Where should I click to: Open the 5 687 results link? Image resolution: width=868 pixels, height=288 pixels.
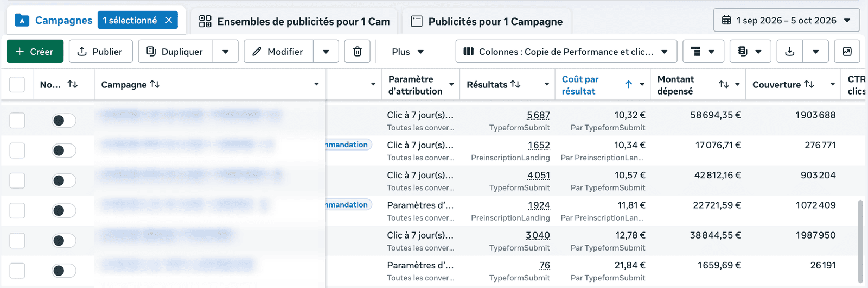point(538,115)
